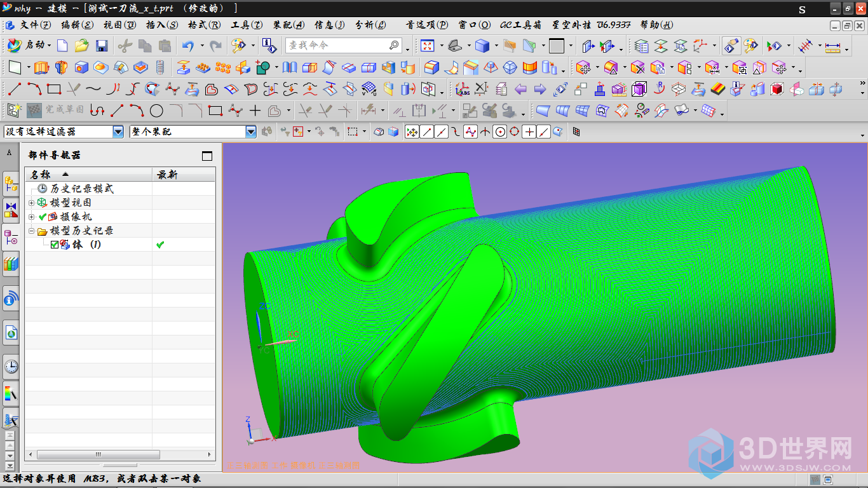
Task: Select the Point plus tool in sketch toolbar
Action: click(255, 111)
